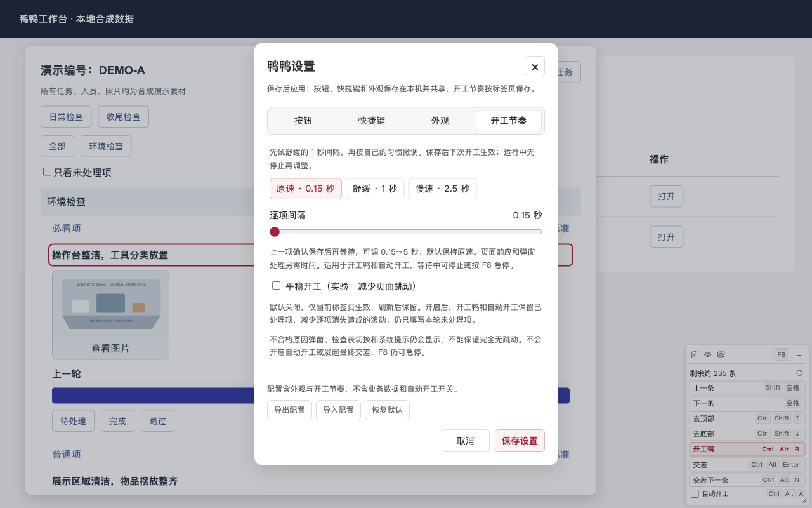Cancel the settings dialog with 取消
812x508 pixels.
466,441
